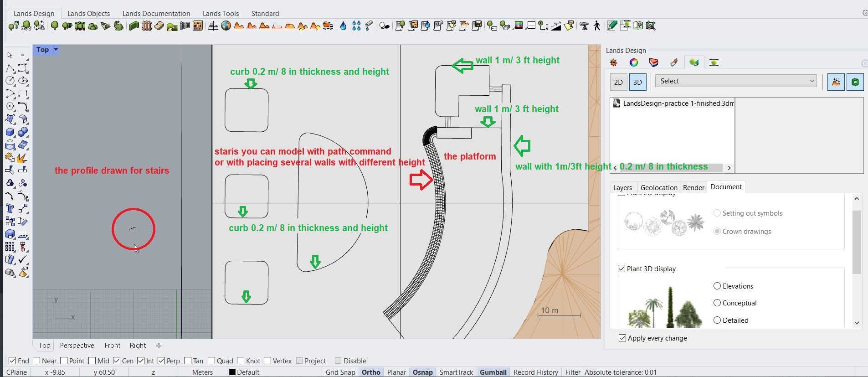Select the single tree plant tool icon
The width and height of the screenshot is (868, 377).
point(54,26)
